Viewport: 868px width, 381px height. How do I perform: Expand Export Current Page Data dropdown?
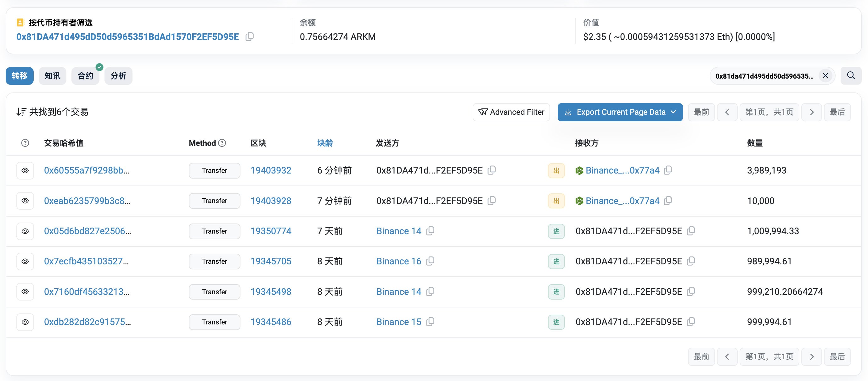tap(620, 112)
